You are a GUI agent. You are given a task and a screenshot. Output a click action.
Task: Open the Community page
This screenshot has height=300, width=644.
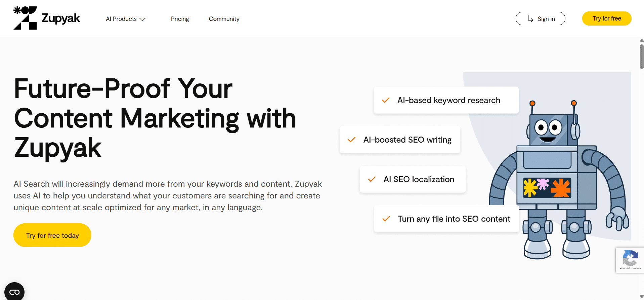click(x=224, y=19)
